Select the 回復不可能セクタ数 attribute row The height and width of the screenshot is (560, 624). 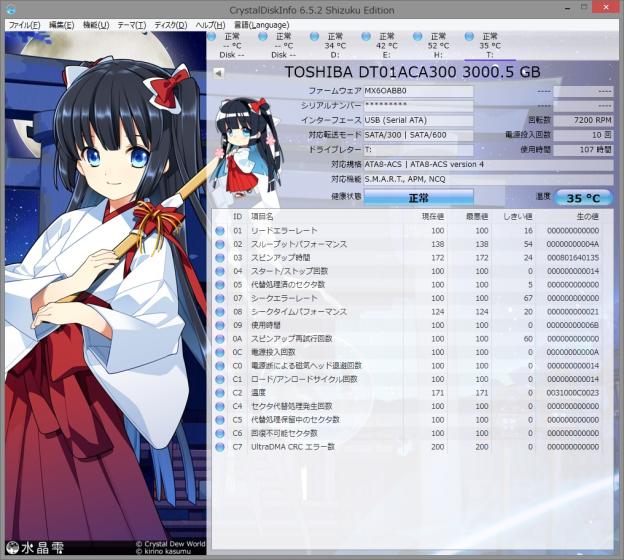coord(408,433)
